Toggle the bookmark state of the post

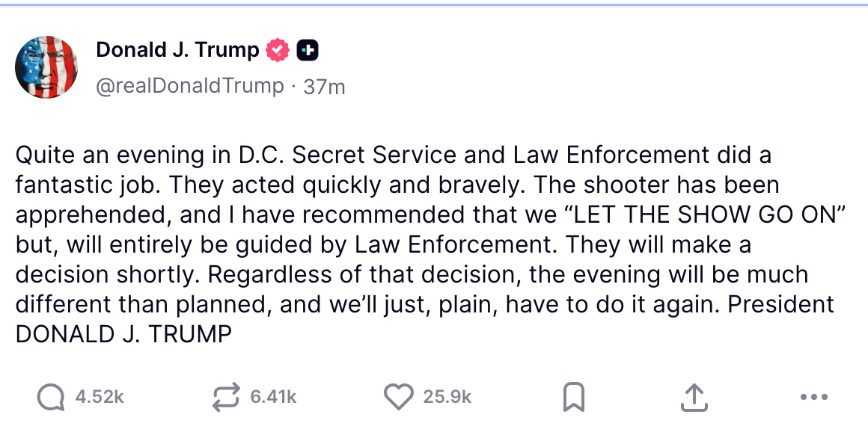pos(573,396)
